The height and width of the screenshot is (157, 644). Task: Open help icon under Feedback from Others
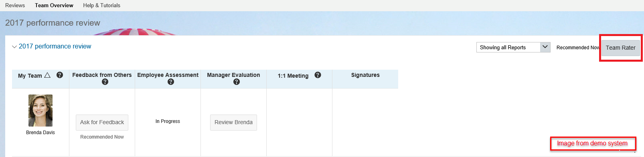pyautogui.click(x=105, y=82)
